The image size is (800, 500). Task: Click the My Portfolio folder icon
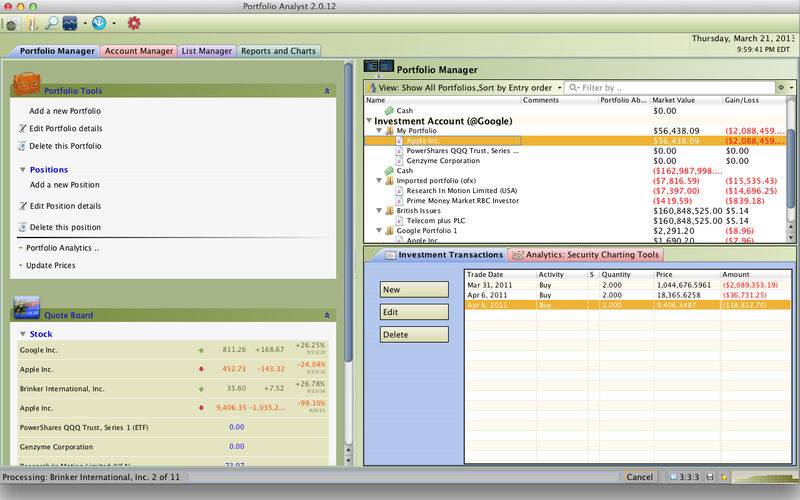click(x=390, y=131)
